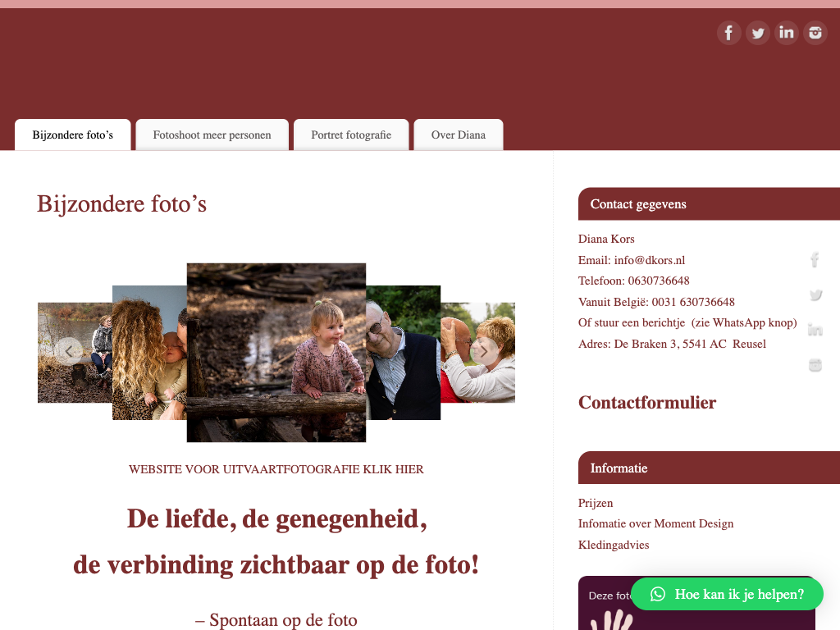Open the Instagram icon in header
The width and height of the screenshot is (840, 630).
click(815, 33)
